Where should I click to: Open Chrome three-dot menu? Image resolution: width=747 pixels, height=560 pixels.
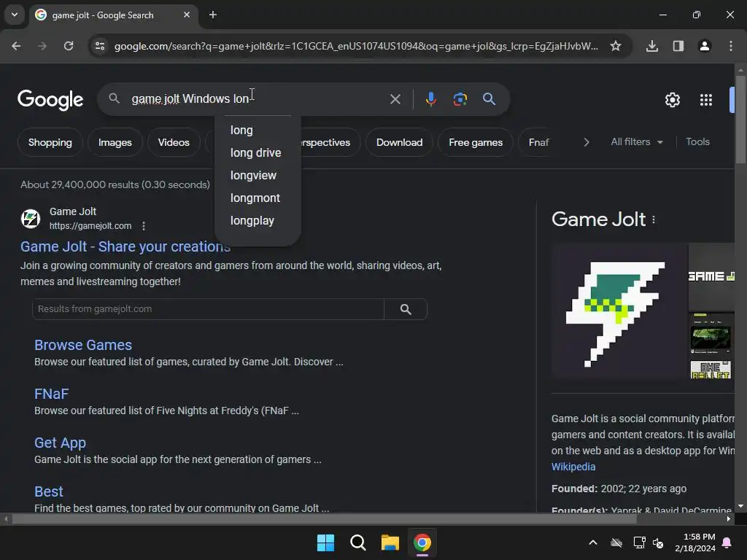[x=731, y=46]
